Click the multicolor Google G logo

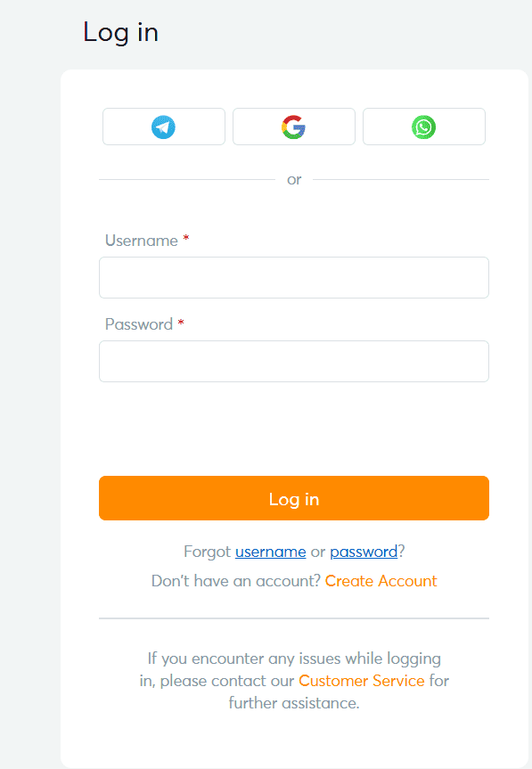pos(293,127)
